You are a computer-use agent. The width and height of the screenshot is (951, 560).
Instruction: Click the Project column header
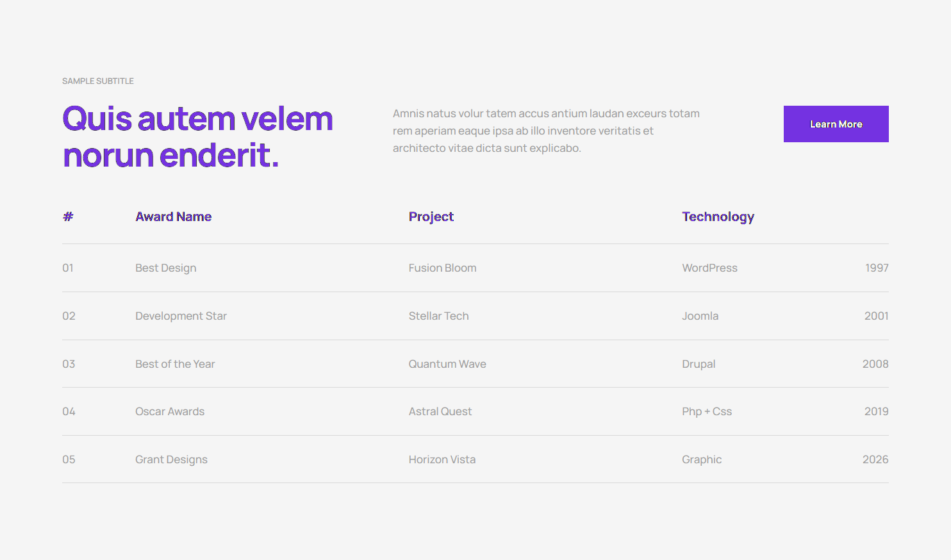(431, 217)
